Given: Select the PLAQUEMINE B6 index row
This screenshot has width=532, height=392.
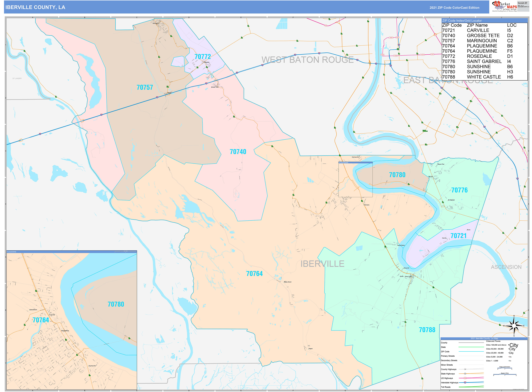Looking at the screenshot, I should click(x=485, y=46).
